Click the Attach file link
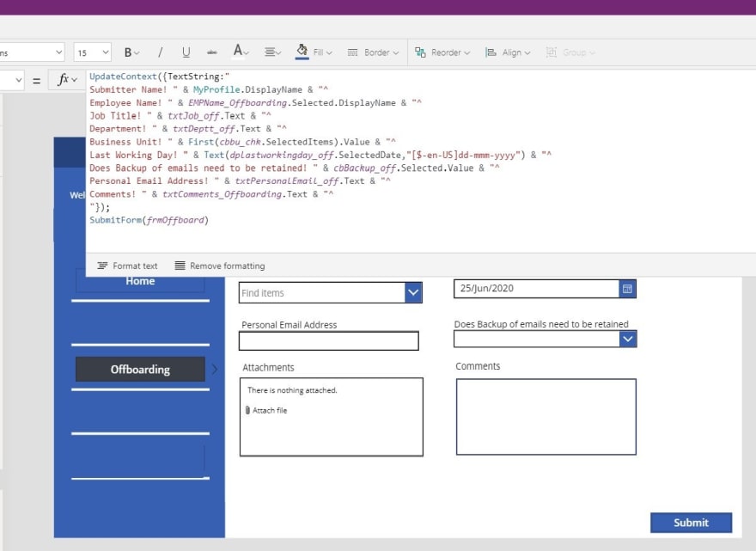The height and width of the screenshot is (551, 756). coord(266,411)
